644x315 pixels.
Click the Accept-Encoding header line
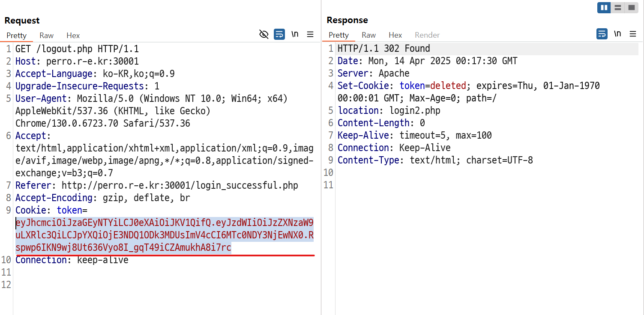[x=103, y=198]
